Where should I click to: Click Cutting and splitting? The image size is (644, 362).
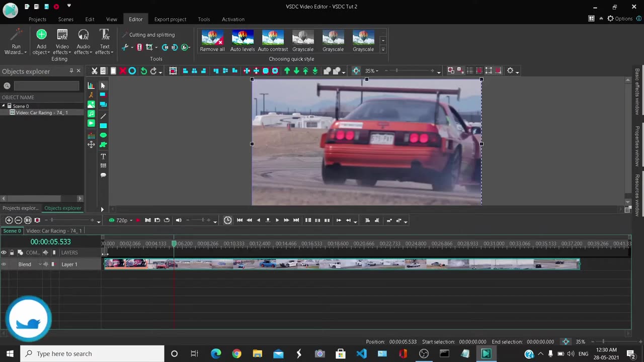click(148, 35)
